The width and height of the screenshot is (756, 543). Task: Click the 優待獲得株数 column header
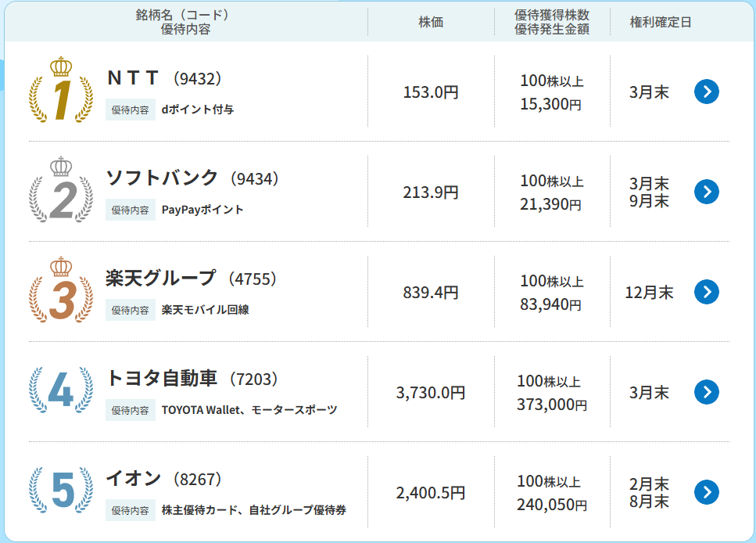pyautogui.click(x=550, y=16)
